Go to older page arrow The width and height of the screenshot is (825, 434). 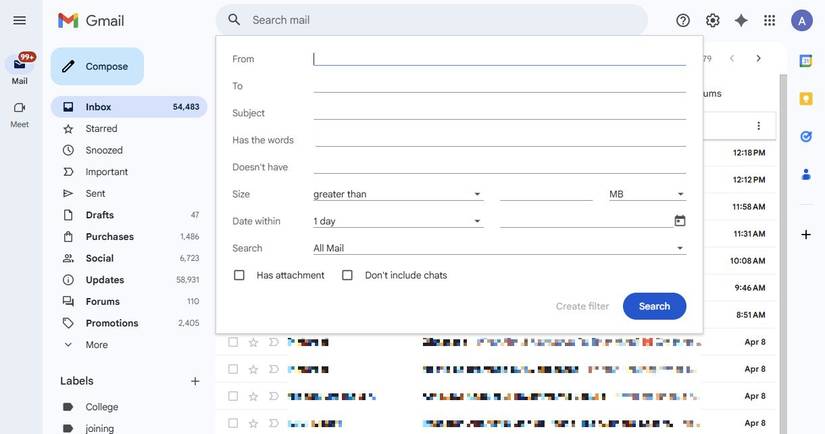tap(758, 58)
